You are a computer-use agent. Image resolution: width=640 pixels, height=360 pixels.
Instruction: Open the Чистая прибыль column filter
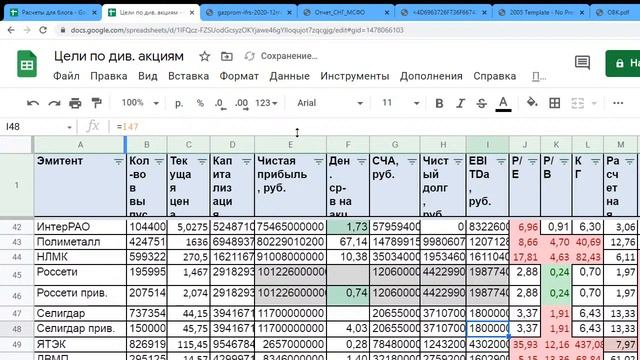319,162
